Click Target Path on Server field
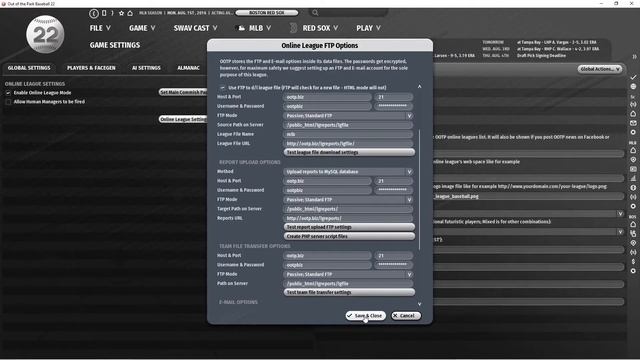This screenshot has width=640, height=360. 348,209
